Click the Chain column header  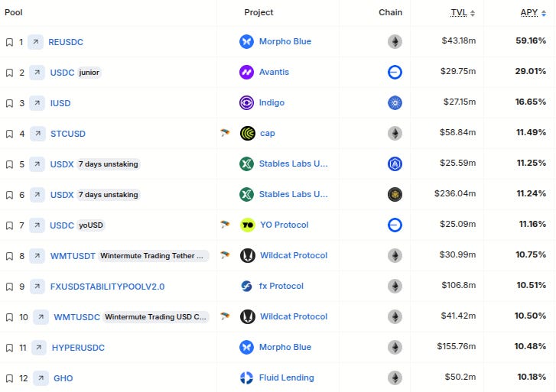[390, 12]
